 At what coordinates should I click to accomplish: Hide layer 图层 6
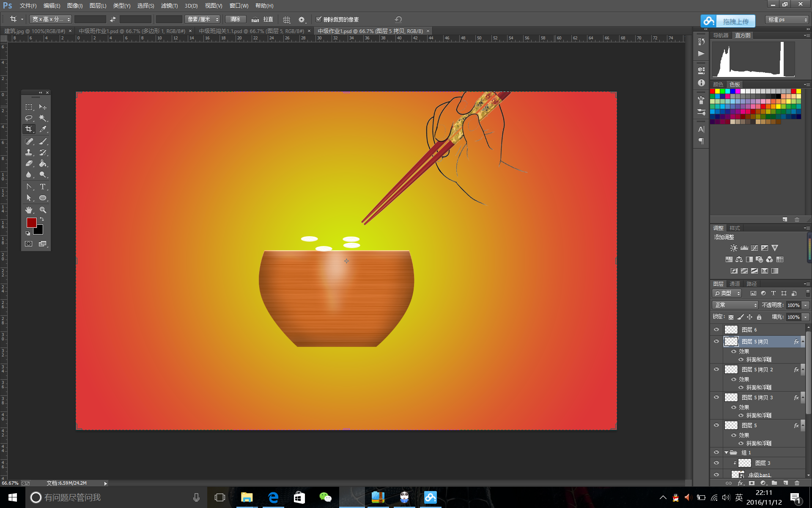(716, 329)
